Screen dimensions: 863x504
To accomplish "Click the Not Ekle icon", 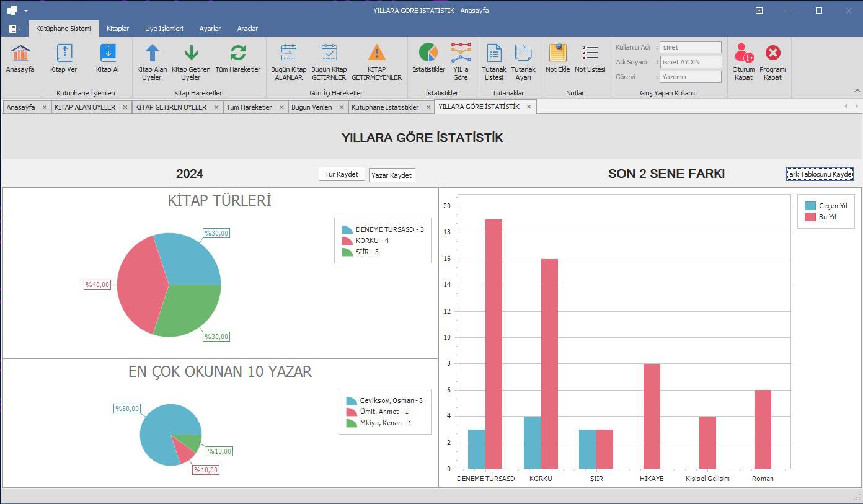I will pos(557,53).
